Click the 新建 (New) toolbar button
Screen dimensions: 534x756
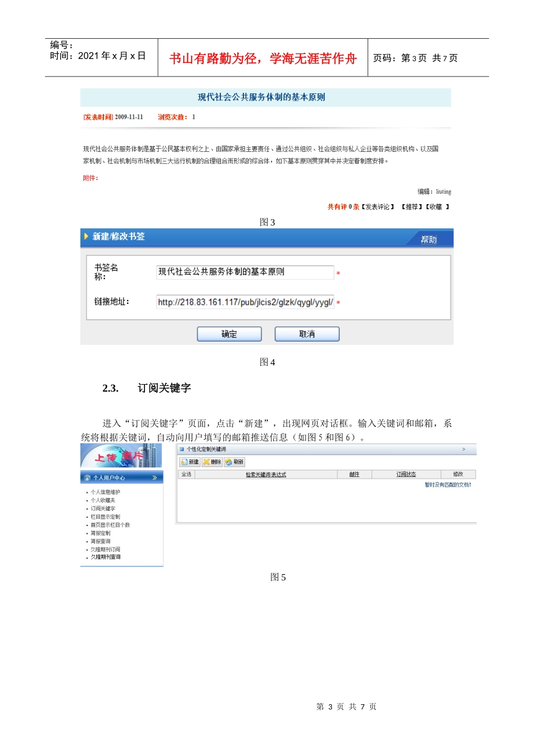(x=189, y=462)
